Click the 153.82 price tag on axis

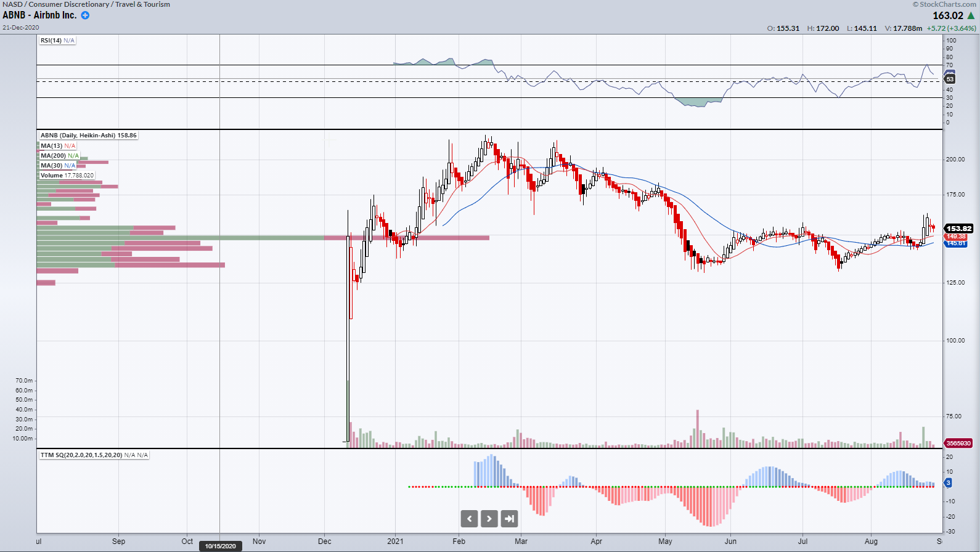[x=958, y=229]
